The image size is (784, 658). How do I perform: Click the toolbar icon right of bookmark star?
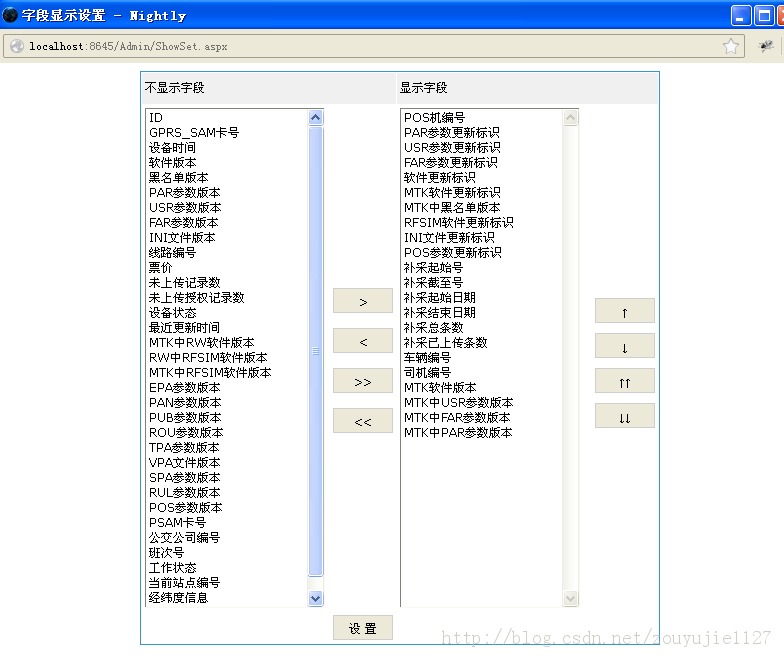click(x=766, y=46)
